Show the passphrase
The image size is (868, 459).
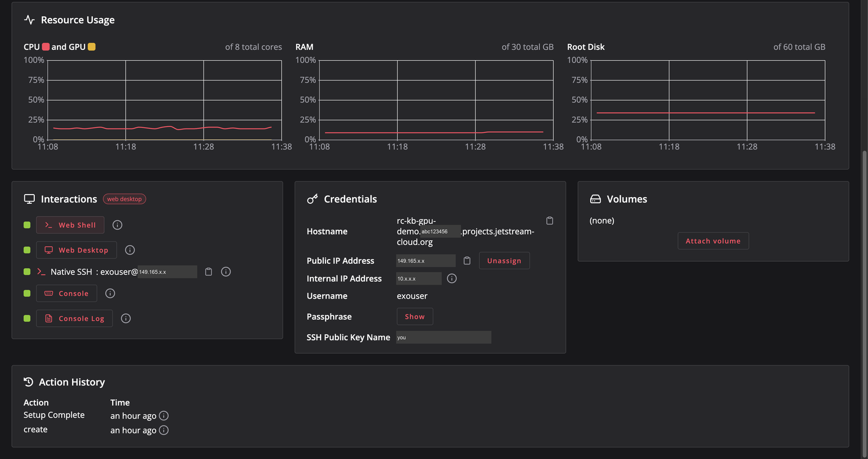tap(414, 316)
